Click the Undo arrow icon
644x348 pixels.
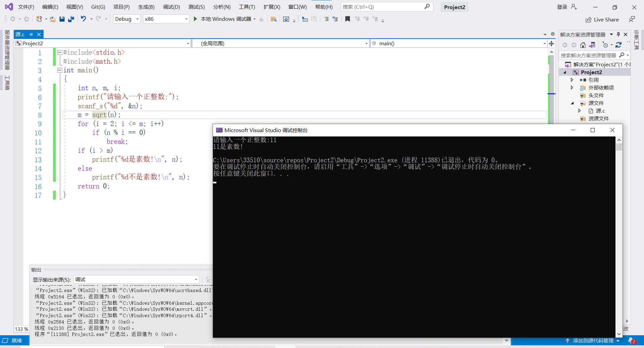[x=84, y=19]
